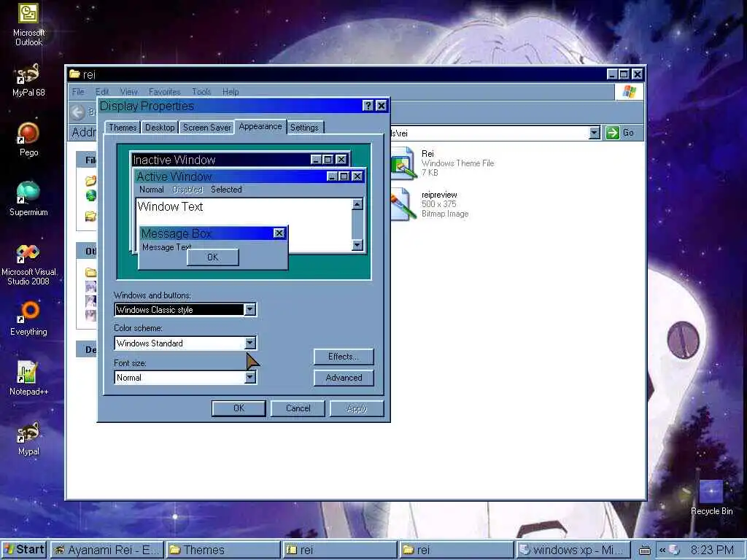This screenshot has height=560, width=747.
Task: Click the folder icon in rei title bar
Action: (74, 74)
